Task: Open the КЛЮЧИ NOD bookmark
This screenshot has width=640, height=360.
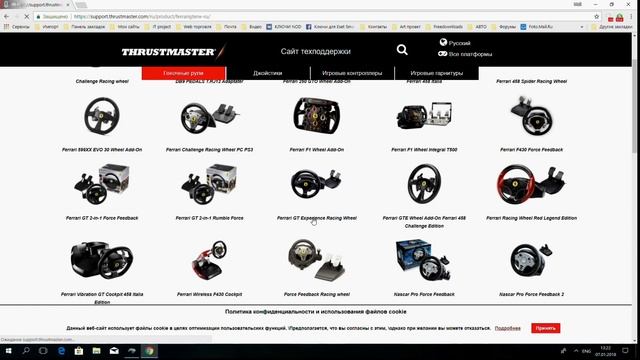Action: click(284, 27)
